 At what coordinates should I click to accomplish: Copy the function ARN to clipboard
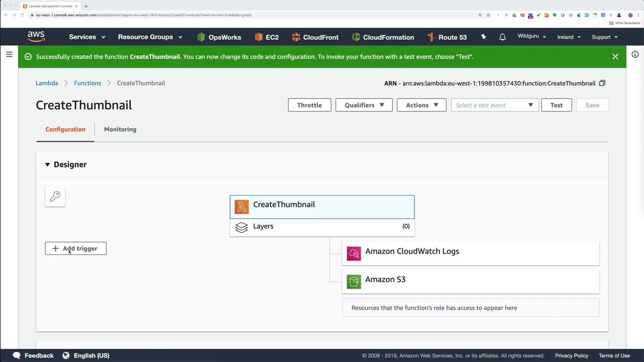click(602, 83)
